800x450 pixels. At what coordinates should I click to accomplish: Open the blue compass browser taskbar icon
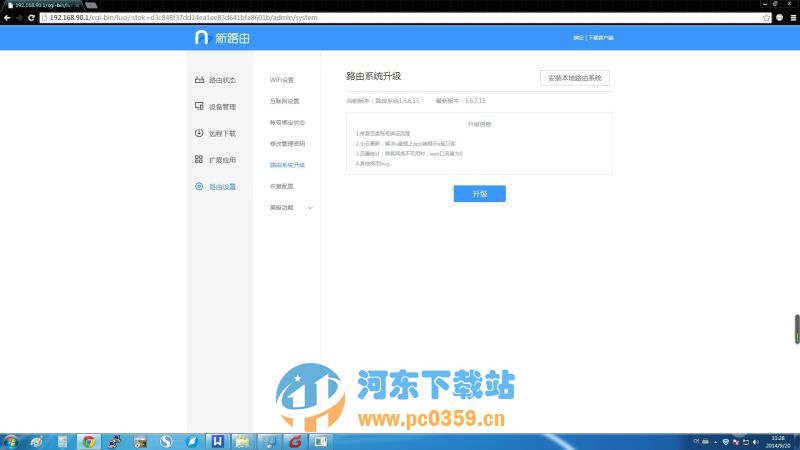click(191, 441)
